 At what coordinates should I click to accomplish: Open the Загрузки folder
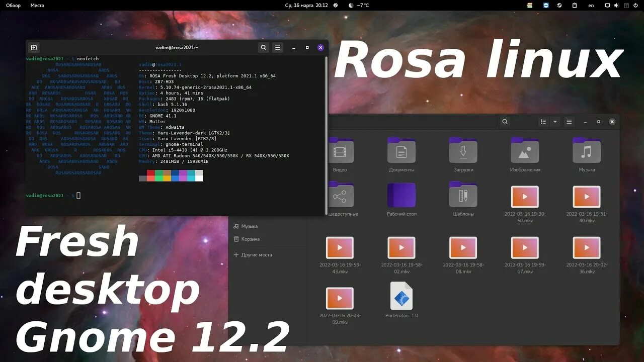[463, 155]
